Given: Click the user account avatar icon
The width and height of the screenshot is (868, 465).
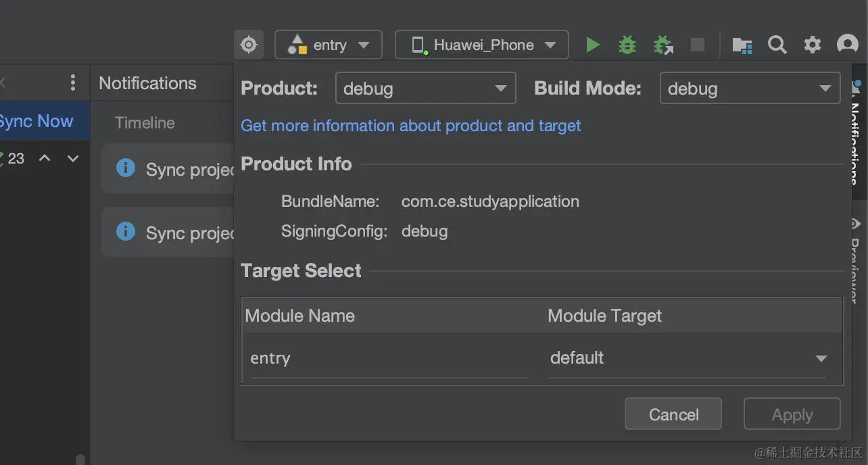Looking at the screenshot, I should [x=847, y=45].
